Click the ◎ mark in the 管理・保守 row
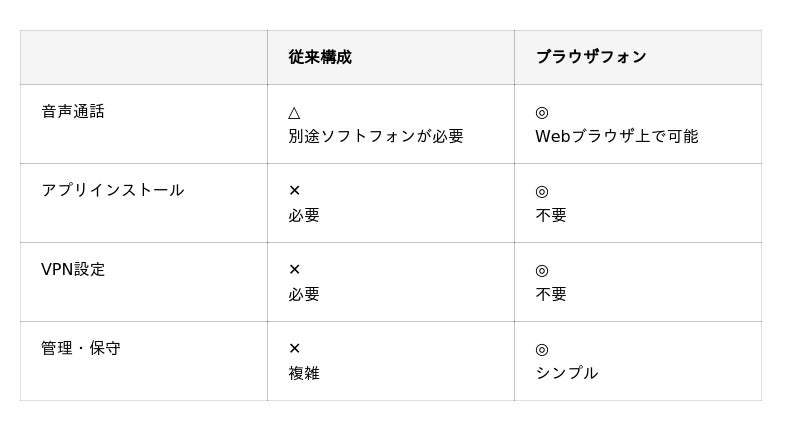The width and height of the screenshot is (800, 431). pos(542,349)
